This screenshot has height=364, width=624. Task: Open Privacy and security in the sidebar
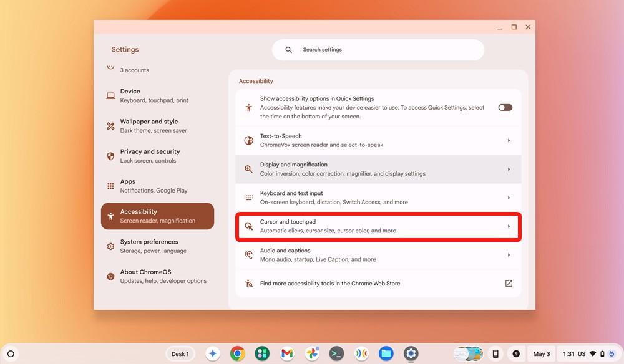click(158, 156)
